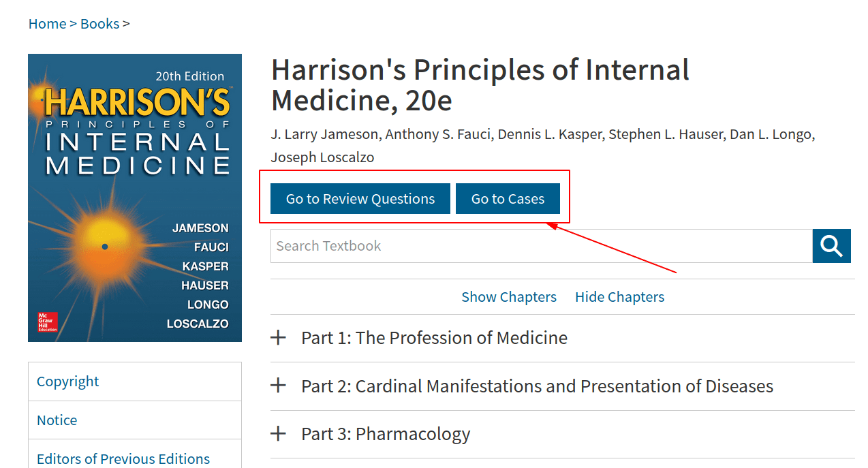Go to Books breadcrumb link
Screen dimensions: 868x468
point(99,24)
